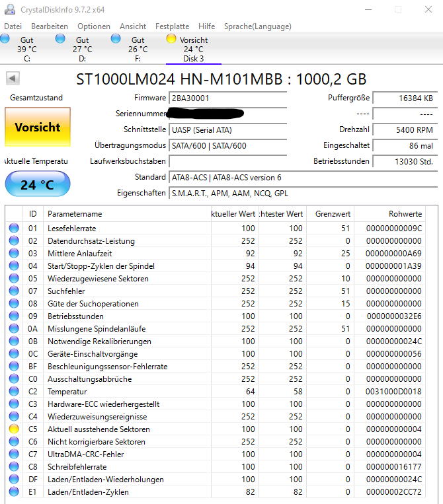Click the CrystalDiskInfo app icon in title bar

coord(10,10)
